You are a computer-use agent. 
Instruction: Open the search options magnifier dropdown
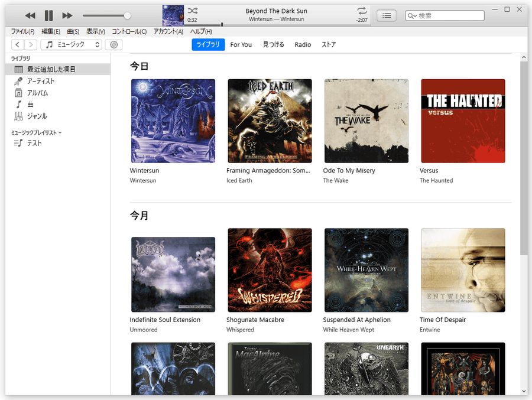[x=412, y=15]
